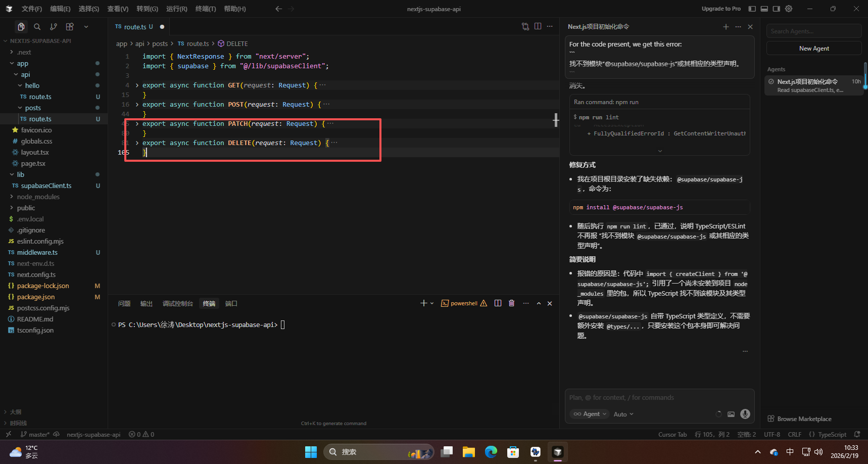The width and height of the screenshot is (868, 464).
Task: Open errors and warnings status indicator
Action: pyautogui.click(x=141, y=435)
